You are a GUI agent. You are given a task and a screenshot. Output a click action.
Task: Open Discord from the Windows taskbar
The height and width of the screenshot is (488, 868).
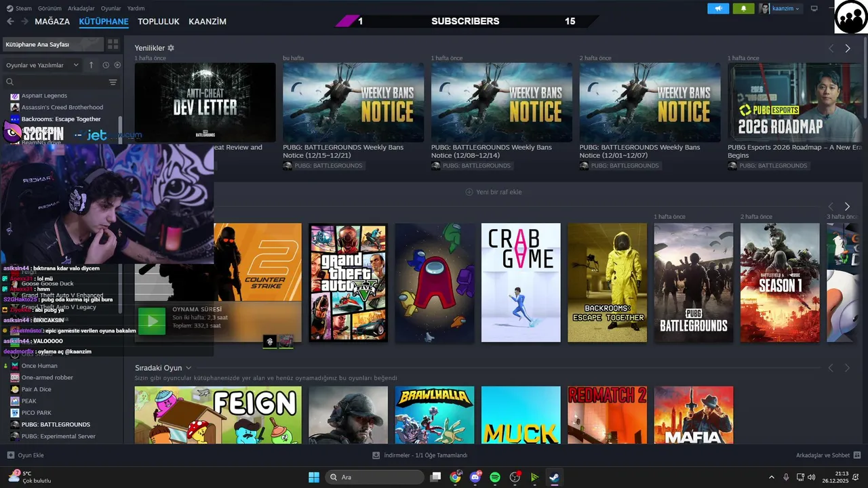[x=475, y=477]
